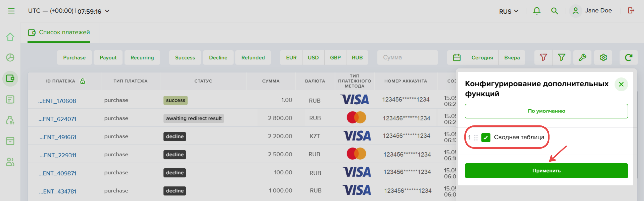Open the analytics pie chart sidebar icon
Screen dimensions: 644x201
coord(10,57)
